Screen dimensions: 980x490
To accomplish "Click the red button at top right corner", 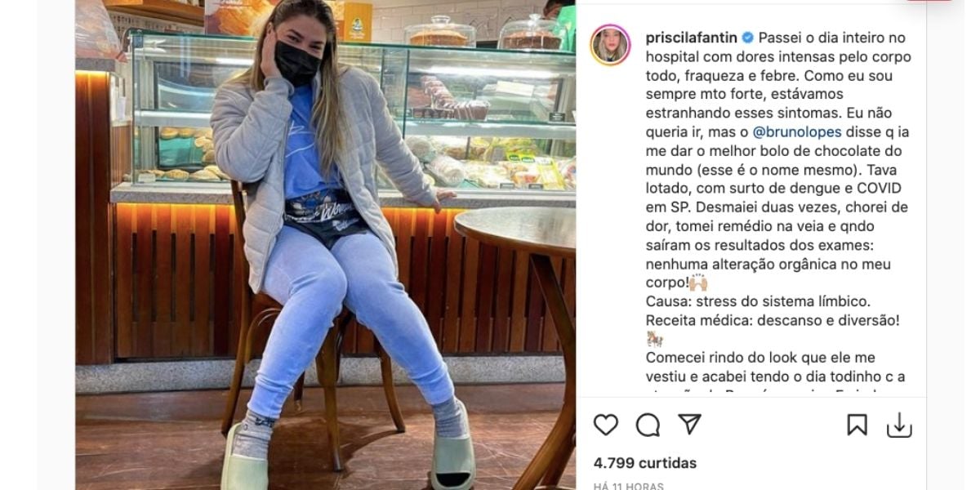I will (929, 1).
